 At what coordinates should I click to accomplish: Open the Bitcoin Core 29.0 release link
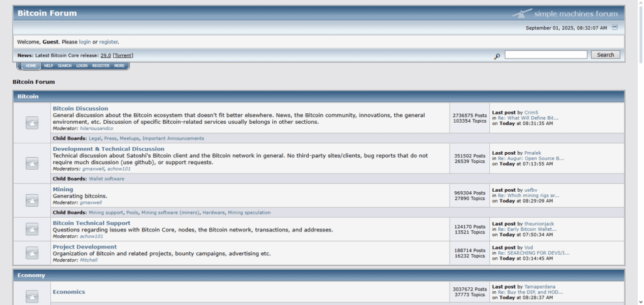pyautogui.click(x=106, y=55)
